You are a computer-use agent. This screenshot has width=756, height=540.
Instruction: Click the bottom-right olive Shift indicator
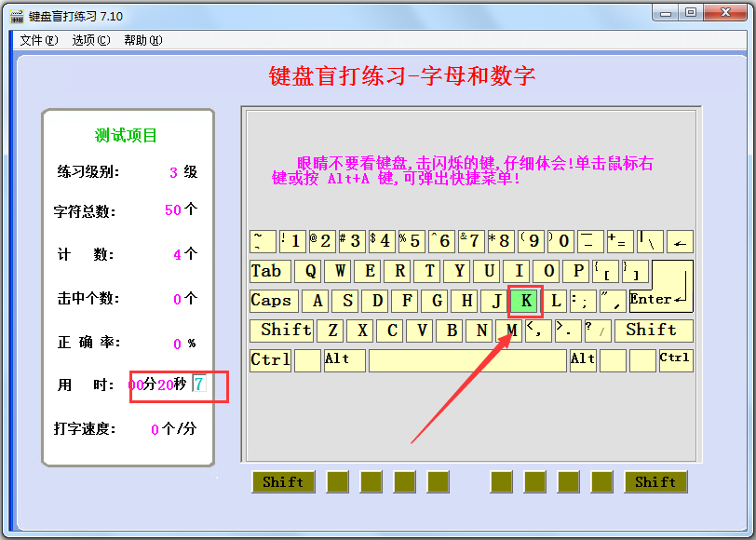click(655, 481)
